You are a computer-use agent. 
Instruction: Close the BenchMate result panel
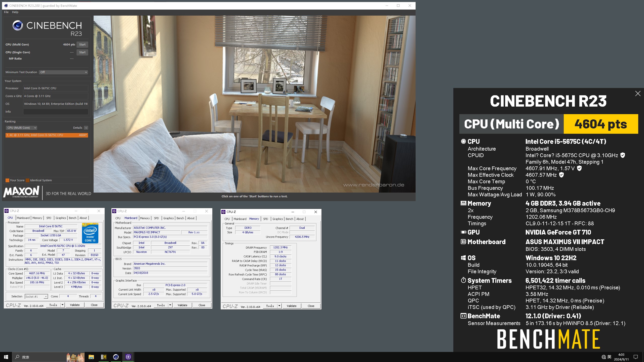[638, 94]
